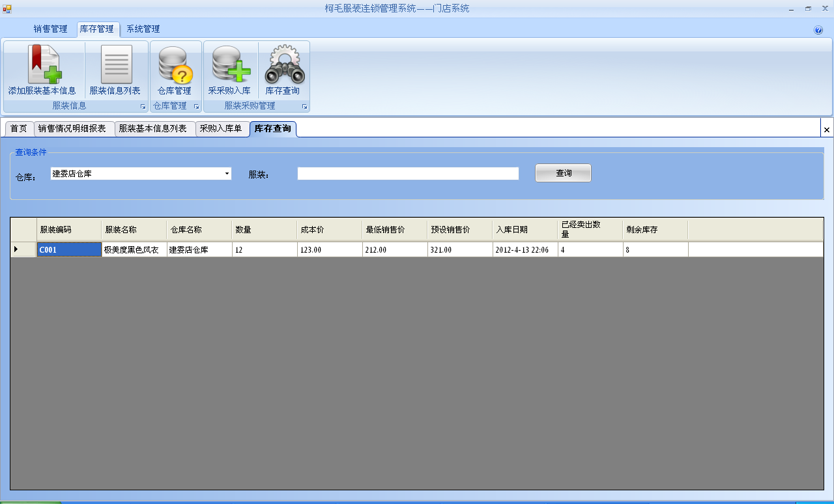Click the application icon in title bar
The height and width of the screenshot is (504, 834).
coord(7,8)
